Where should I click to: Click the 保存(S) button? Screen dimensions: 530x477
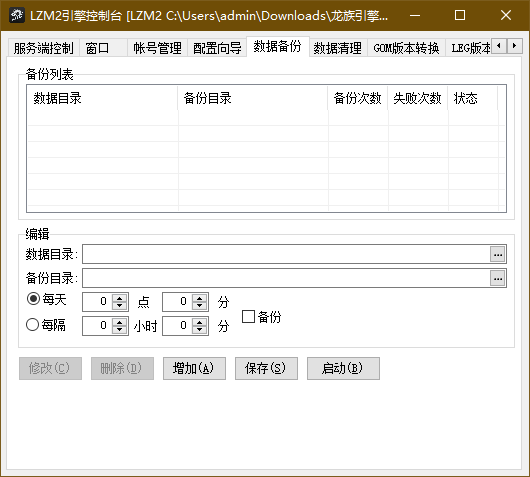pyautogui.click(x=266, y=368)
